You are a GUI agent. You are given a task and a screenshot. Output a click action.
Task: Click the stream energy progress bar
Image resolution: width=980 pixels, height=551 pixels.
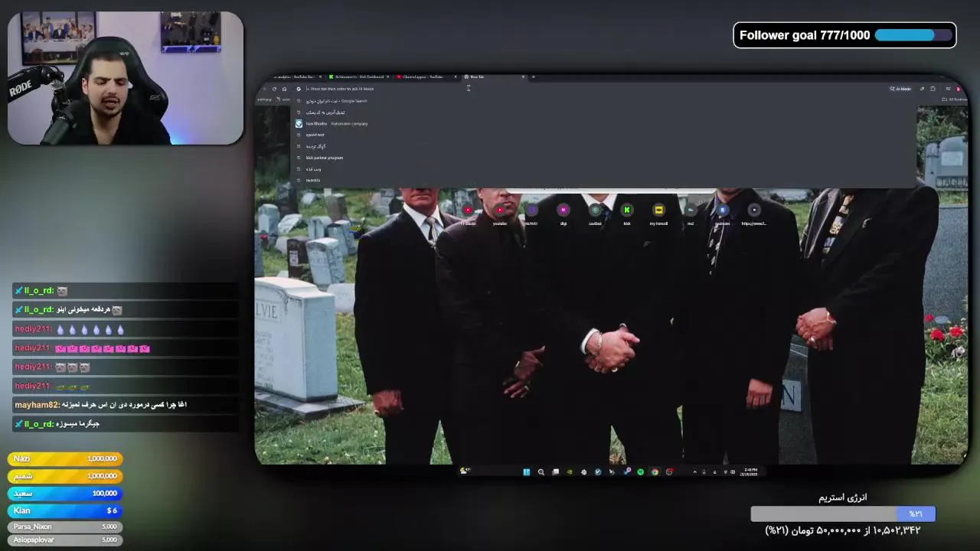(842, 514)
